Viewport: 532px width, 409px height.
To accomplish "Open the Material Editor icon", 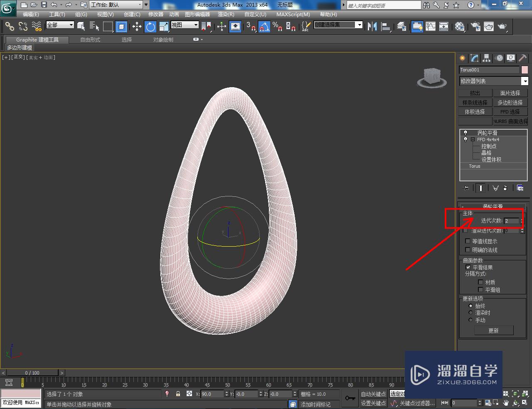I will click(x=459, y=27).
